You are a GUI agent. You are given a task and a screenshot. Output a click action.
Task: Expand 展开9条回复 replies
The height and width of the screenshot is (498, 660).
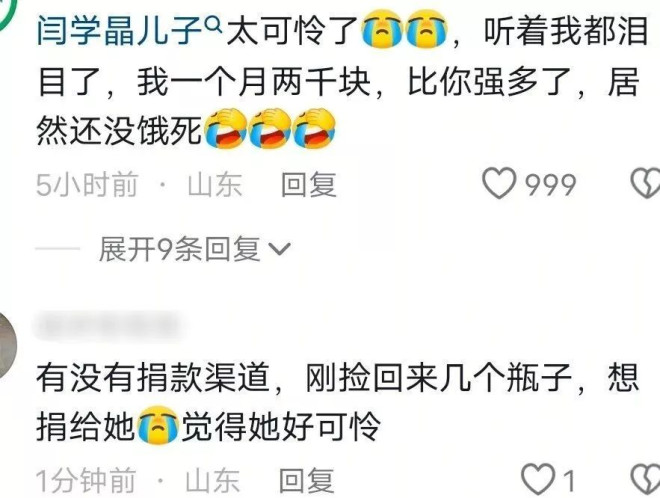(x=195, y=249)
